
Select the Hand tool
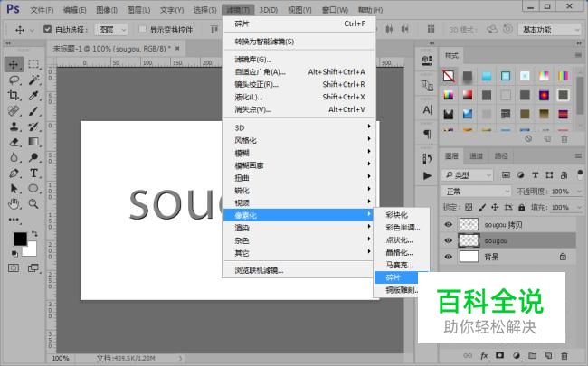coord(14,204)
